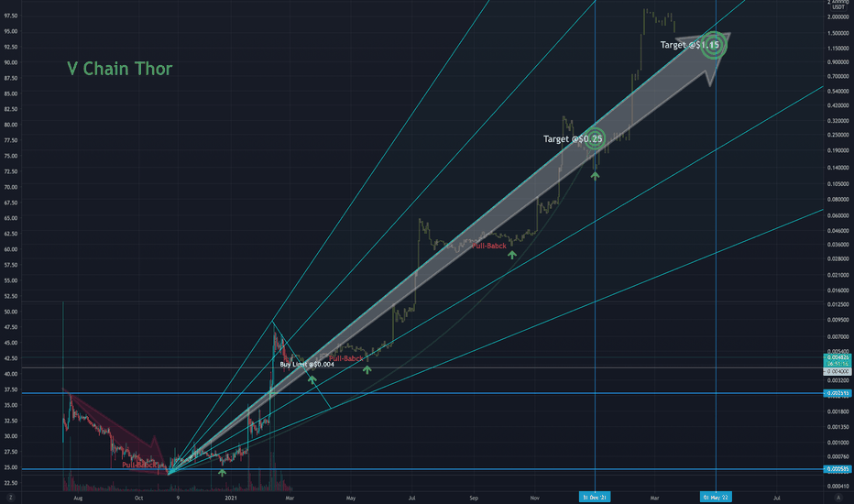
Task: Select the 'V Chain Thor' title text
Action: (120, 69)
